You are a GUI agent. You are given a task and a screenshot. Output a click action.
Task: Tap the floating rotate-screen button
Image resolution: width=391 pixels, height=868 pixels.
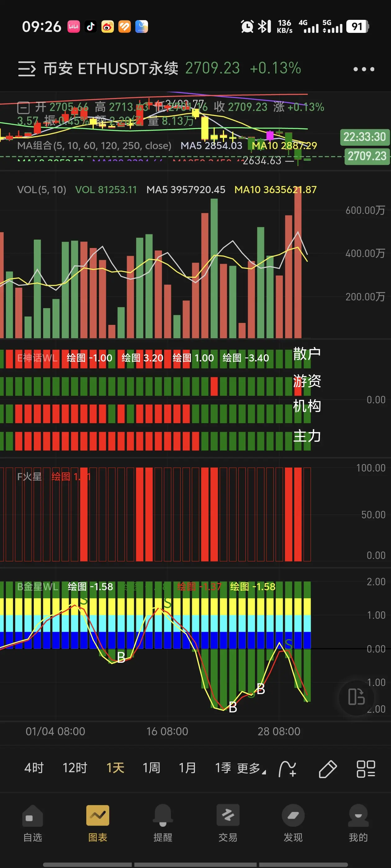356,697
